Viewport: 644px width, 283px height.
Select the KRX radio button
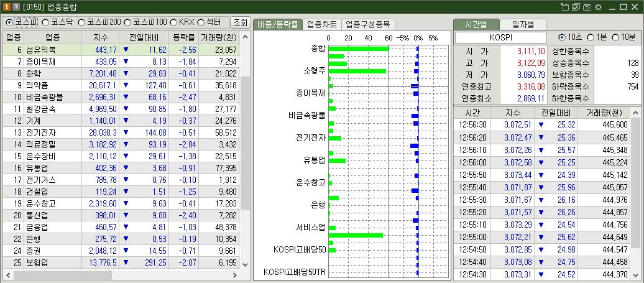[x=173, y=22]
